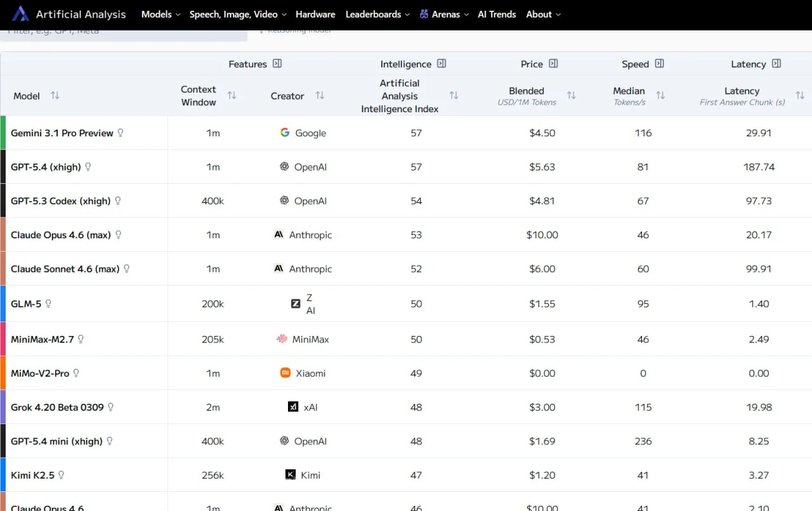Screen dimensions: 812x511
Task: Click the Artificial Analysis logo icon
Action: [x=20, y=14]
